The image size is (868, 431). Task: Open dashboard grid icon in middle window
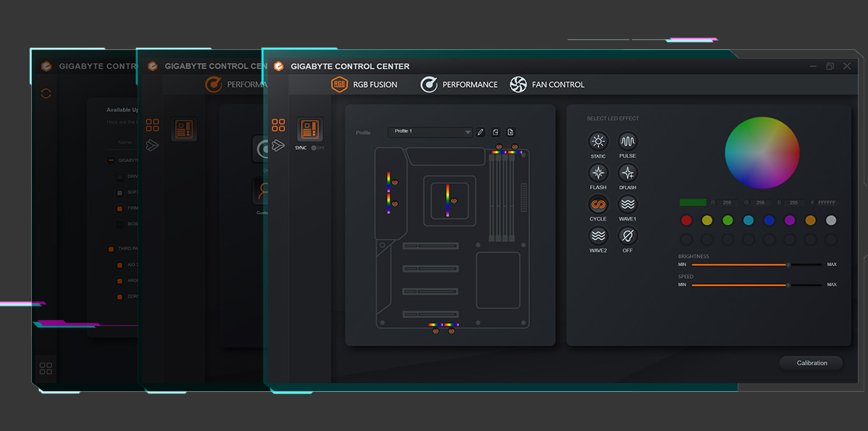click(x=152, y=125)
